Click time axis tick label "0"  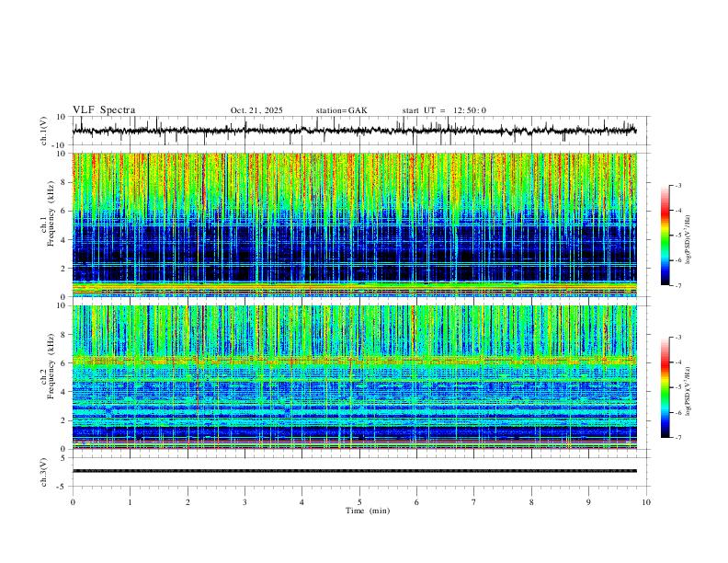[73, 502]
